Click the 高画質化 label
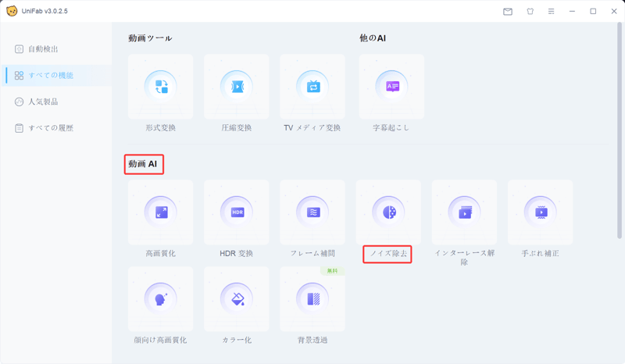This screenshot has height=364, width=625. pyautogui.click(x=161, y=253)
